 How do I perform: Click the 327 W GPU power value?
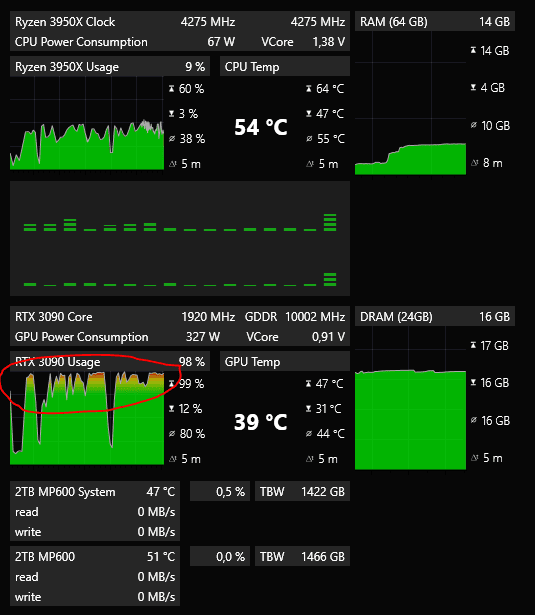[x=203, y=337]
